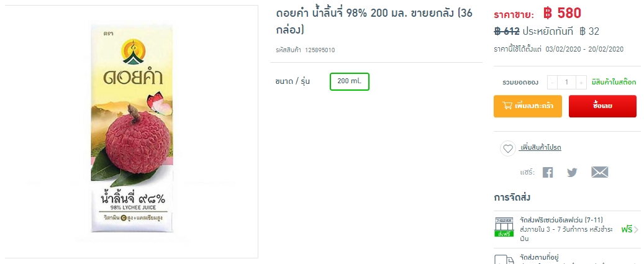Screen dimensions: 644x264
Task: Click the shopping cart icon on the yellow button
Action: (x=507, y=106)
